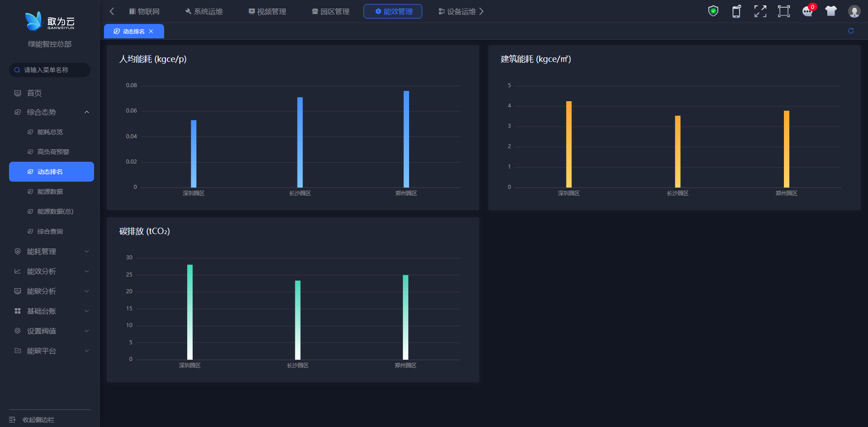
Task: Click the 郑州园区 bar in 碳排放 chart
Action: [x=406, y=317]
